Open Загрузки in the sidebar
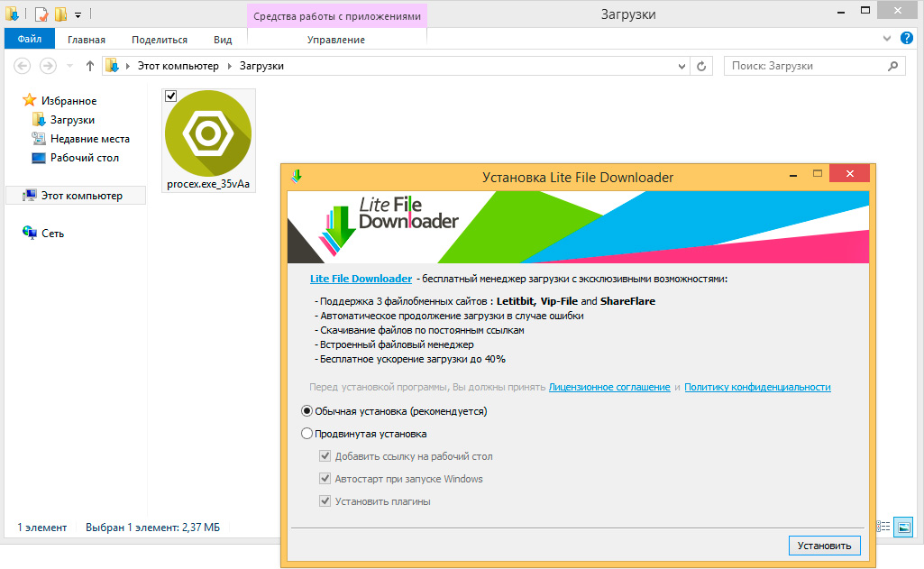The width and height of the screenshot is (924, 569). click(x=72, y=120)
